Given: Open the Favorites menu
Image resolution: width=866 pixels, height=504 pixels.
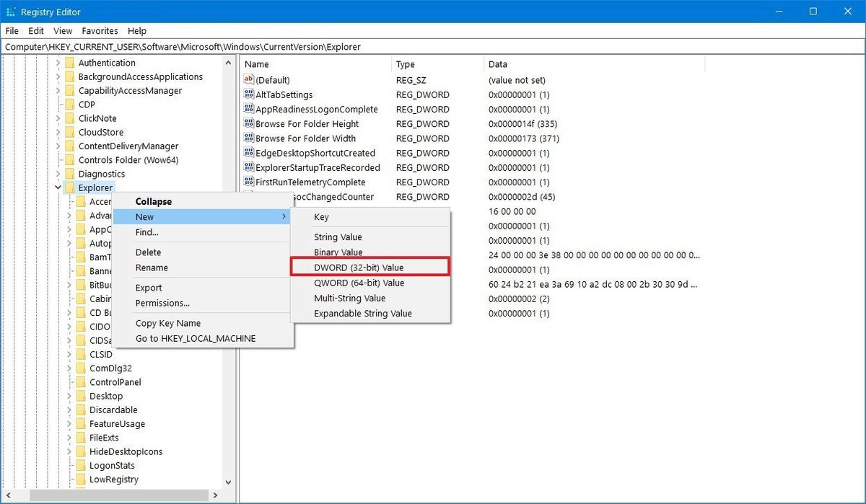Looking at the screenshot, I should pyautogui.click(x=99, y=30).
